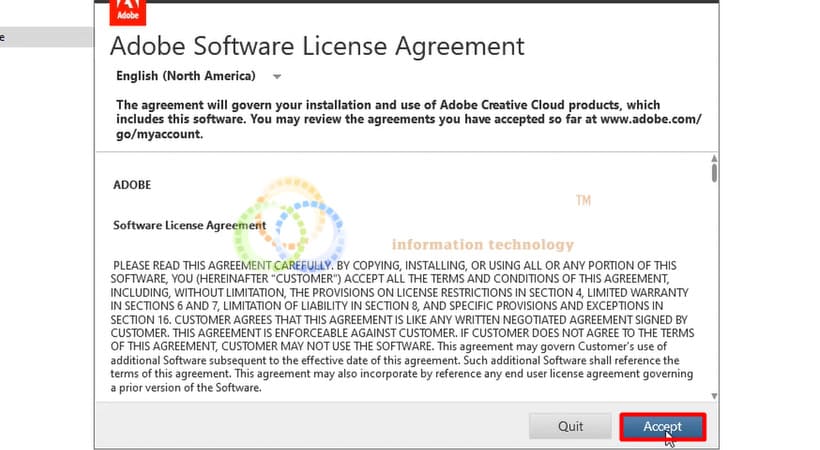This screenshot has height=450, width=820.
Task: Open the English (North America) language dropdown
Action: coord(199,76)
